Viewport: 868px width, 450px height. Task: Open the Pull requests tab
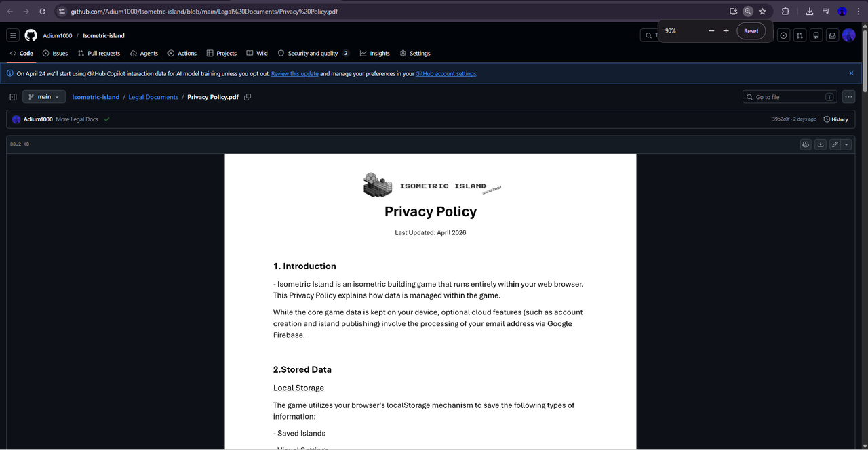[99, 53]
